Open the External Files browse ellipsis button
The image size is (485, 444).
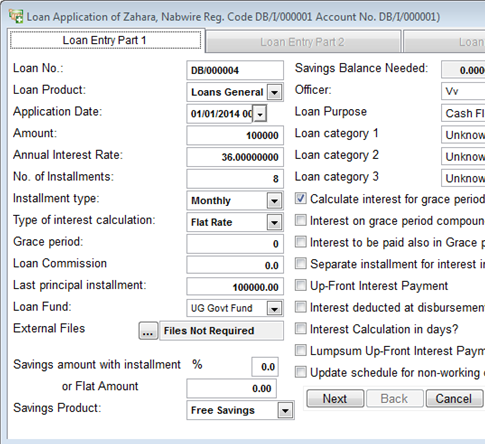148,331
